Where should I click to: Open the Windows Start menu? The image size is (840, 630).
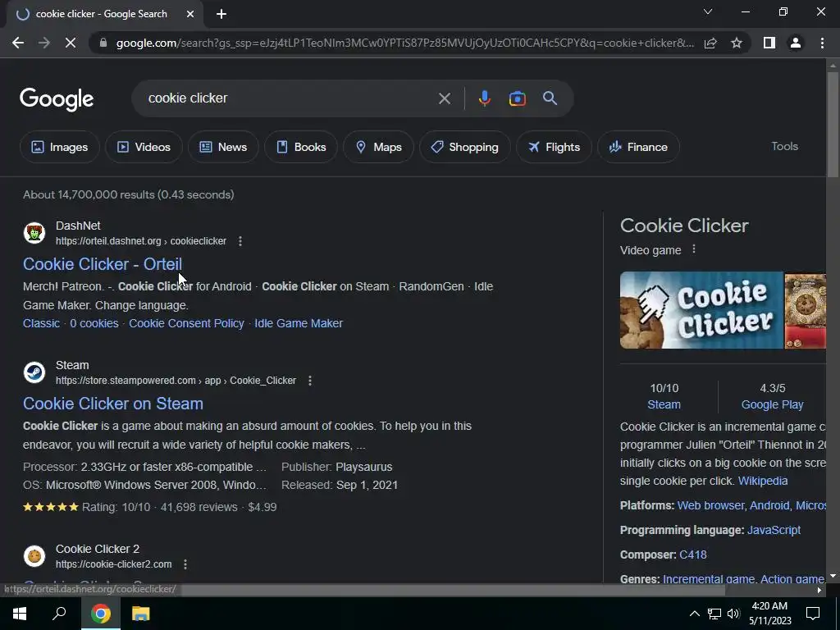pos(20,614)
